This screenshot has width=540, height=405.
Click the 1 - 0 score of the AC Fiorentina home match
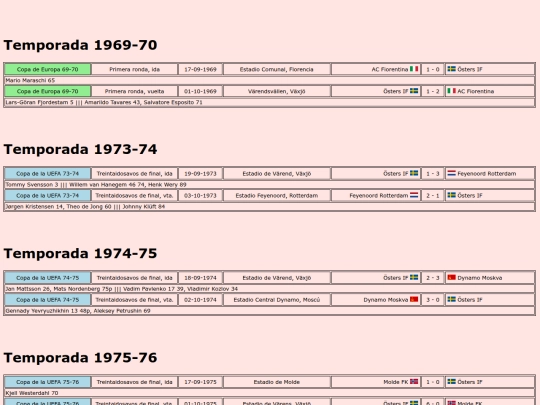tap(433, 69)
